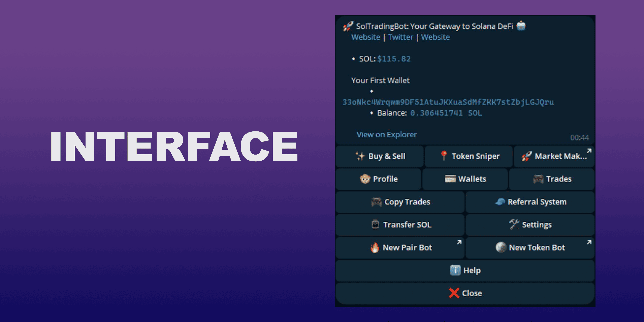Screen dimensions: 644x322
Task: Click the cap icon on Referral System
Action: pos(500,202)
